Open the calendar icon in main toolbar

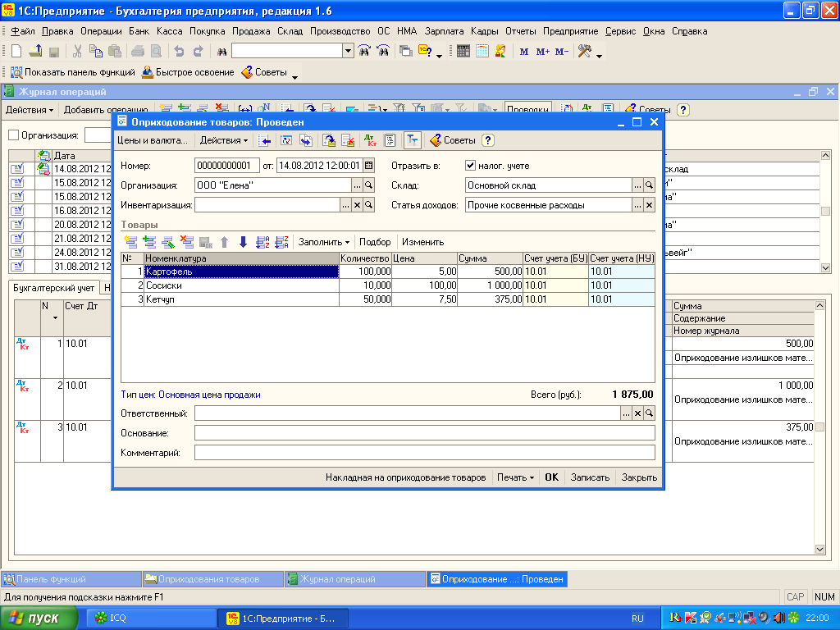tap(482, 52)
